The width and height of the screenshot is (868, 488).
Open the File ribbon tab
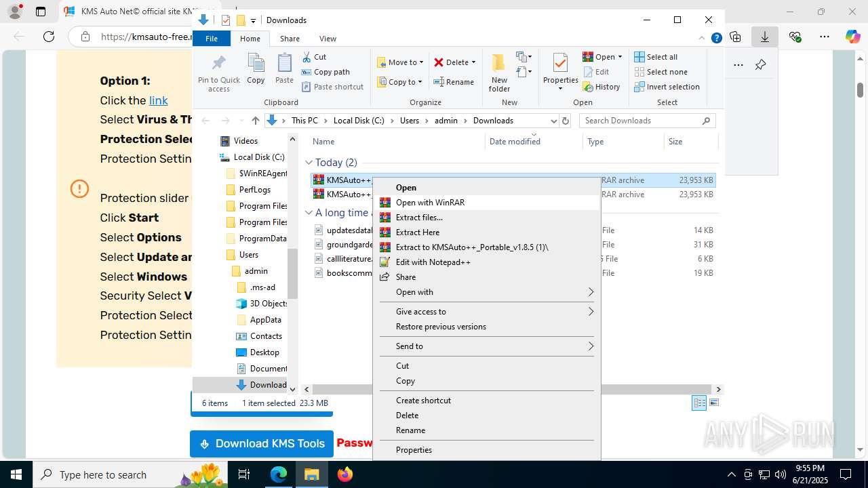tap(212, 39)
